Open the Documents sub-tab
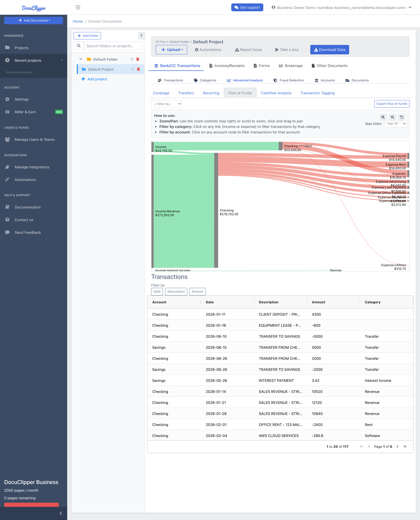The width and height of the screenshot is (420, 520). tap(357, 80)
